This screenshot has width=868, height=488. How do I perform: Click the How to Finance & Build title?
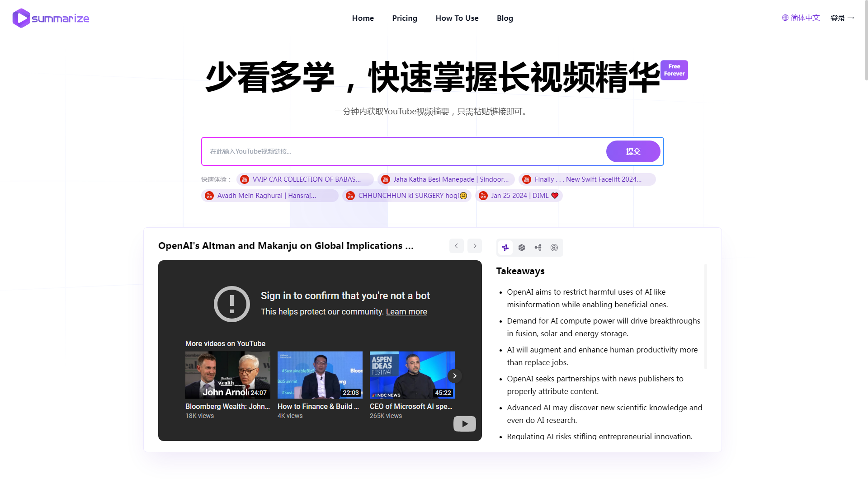pos(318,406)
